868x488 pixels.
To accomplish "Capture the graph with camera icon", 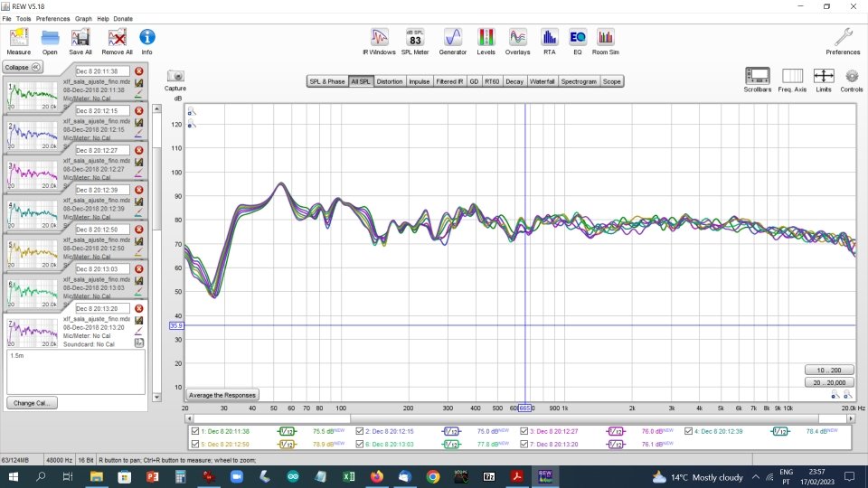I will [175, 76].
